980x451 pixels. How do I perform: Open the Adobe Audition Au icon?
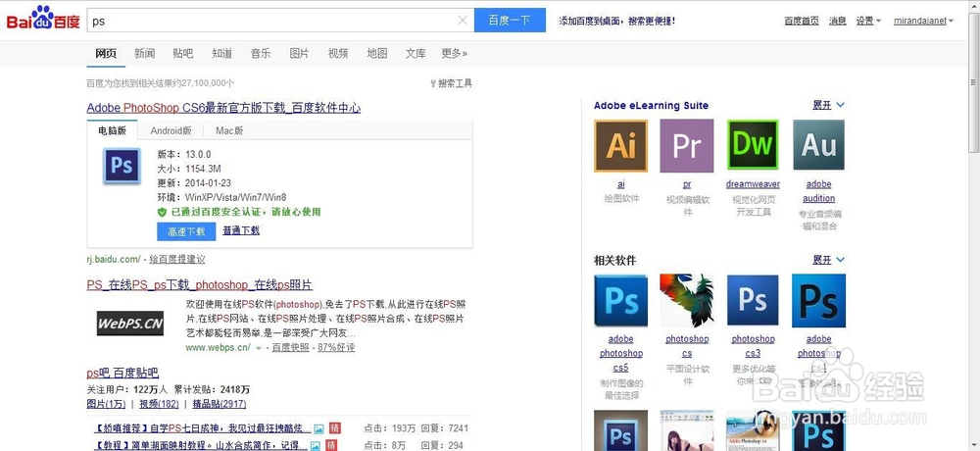pyautogui.click(x=818, y=145)
